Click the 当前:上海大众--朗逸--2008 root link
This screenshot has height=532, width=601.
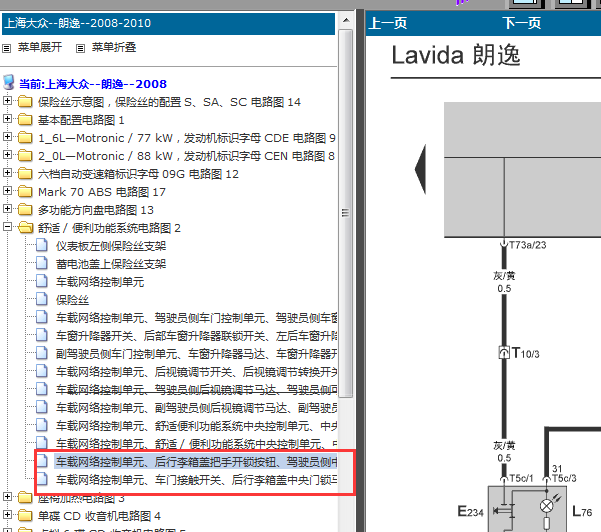pyautogui.click(x=93, y=84)
